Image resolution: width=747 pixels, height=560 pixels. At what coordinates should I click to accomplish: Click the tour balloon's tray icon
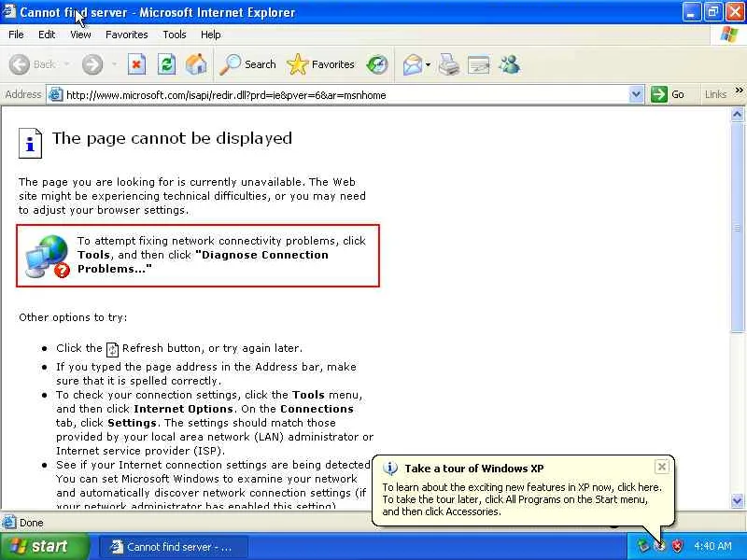pyautogui.click(x=660, y=546)
